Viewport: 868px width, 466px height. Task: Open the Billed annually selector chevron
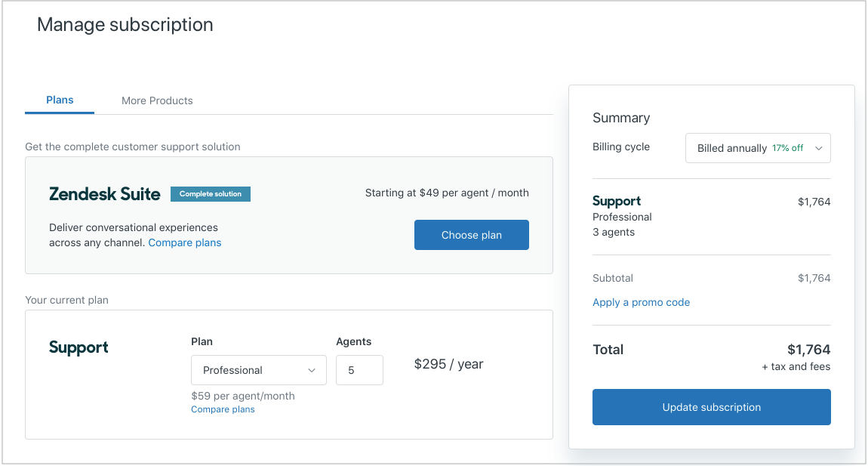coord(818,148)
